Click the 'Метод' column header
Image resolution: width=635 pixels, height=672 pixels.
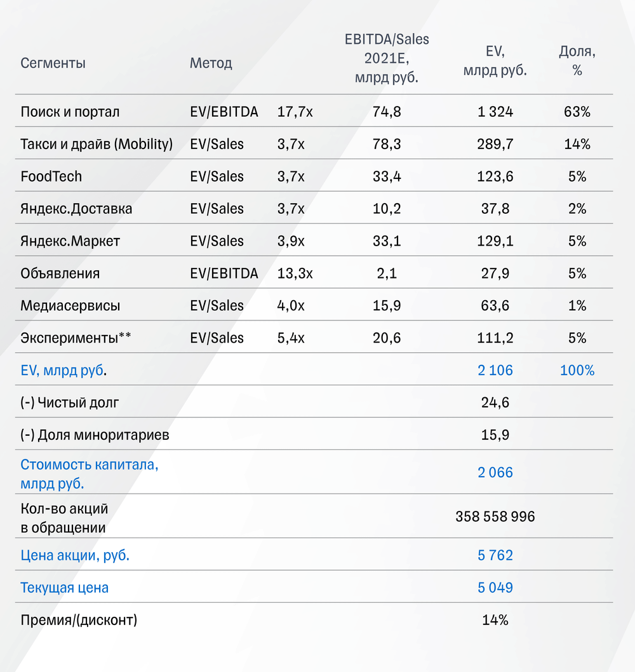point(211,63)
